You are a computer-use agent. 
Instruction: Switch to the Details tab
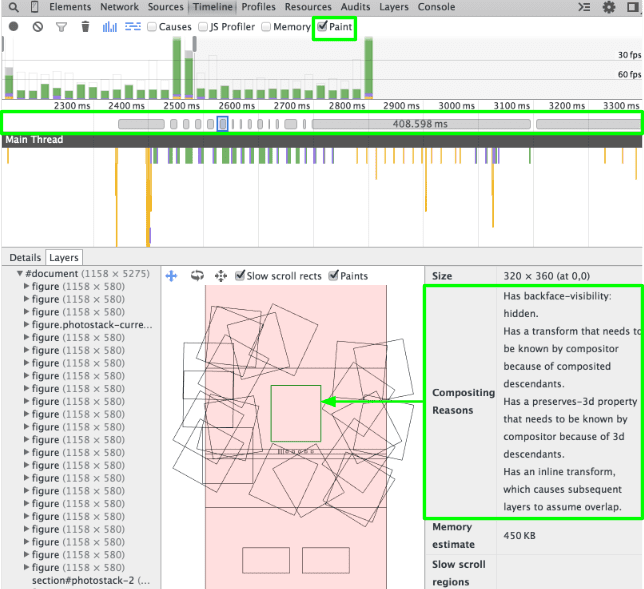coord(25,257)
